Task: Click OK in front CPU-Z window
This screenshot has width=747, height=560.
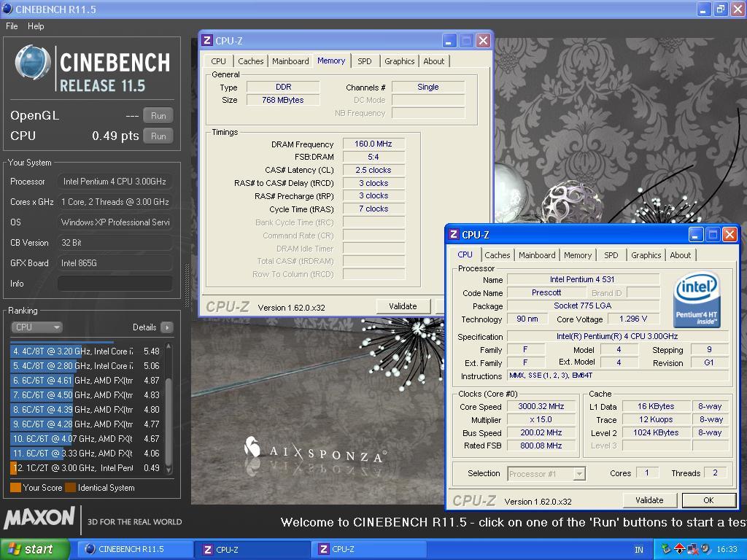Action: tap(708, 500)
